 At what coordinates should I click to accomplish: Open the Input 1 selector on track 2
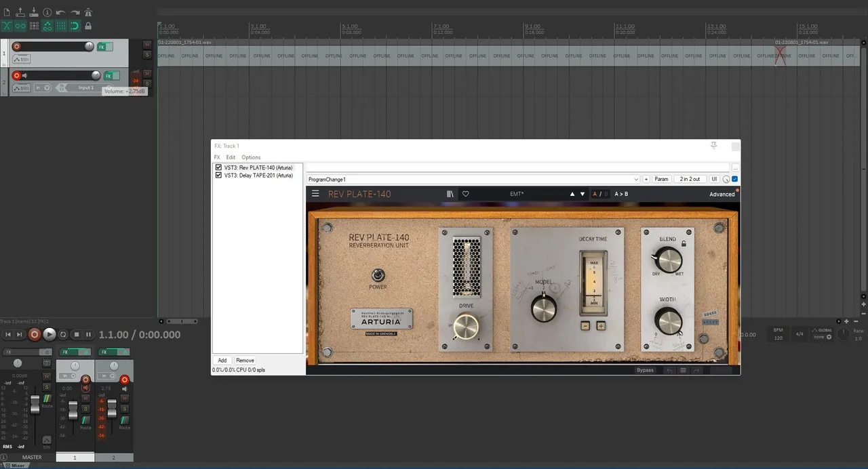click(x=85, y=87)
